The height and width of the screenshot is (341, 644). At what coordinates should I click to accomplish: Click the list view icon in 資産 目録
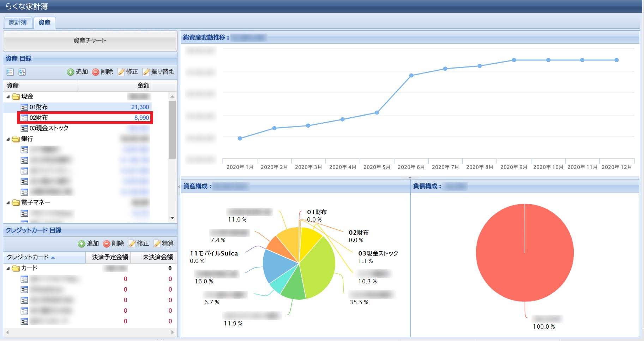point(10,72)
